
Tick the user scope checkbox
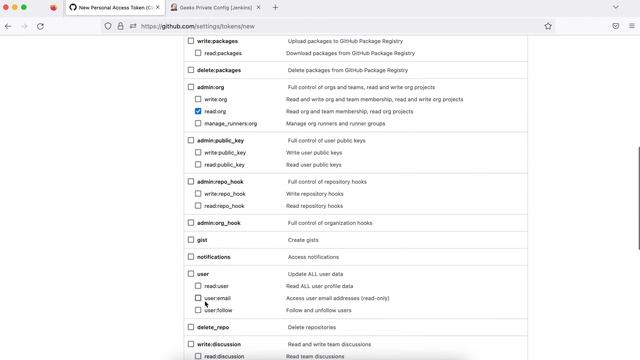pos(191,274)
